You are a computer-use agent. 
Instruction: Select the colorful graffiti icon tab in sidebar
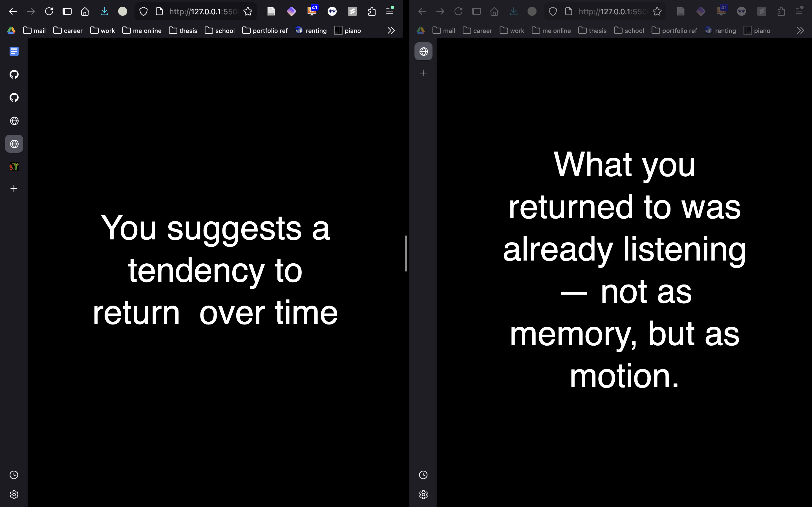tap(14, 167)
